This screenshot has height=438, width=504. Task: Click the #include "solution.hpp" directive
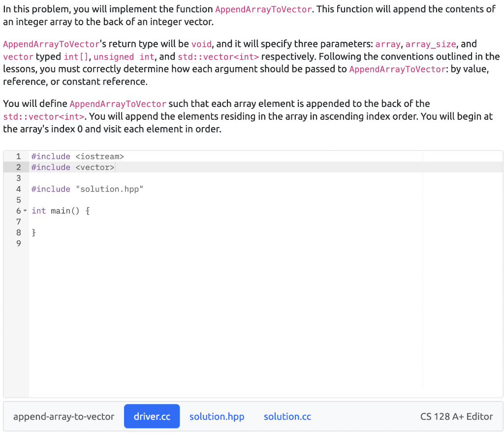pyautogui.click(x=86, y=189)
